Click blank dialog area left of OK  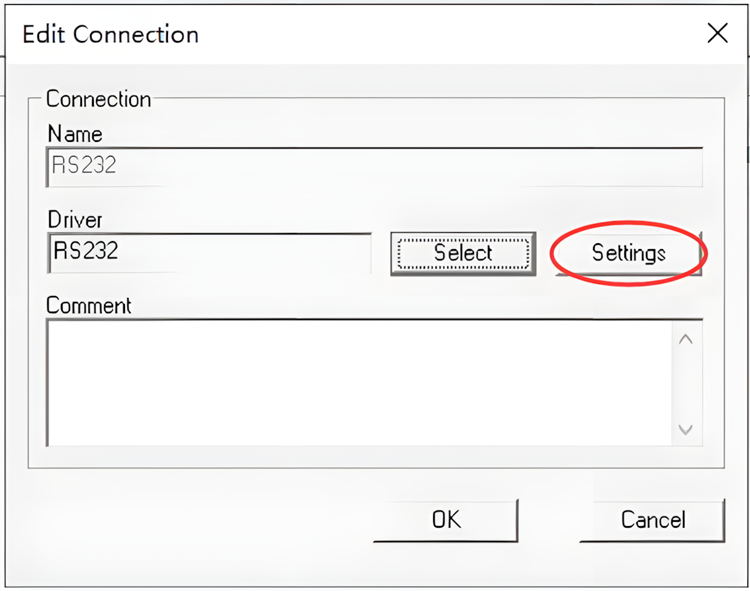click(x=200, y=520)
